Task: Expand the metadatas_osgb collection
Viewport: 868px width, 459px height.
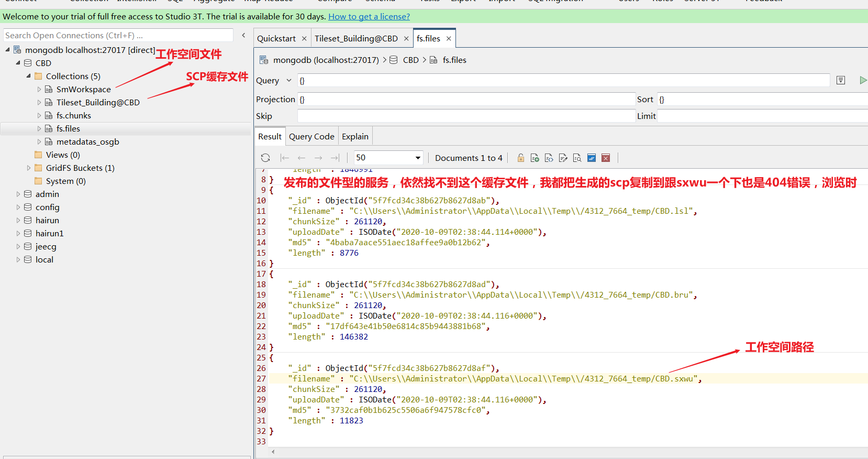Action: [39, 141]
